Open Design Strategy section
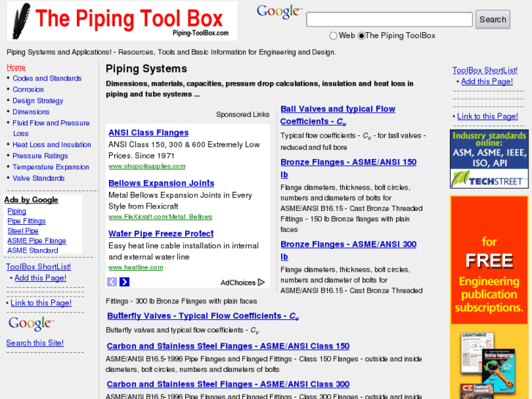 click(x=38, y=101)
